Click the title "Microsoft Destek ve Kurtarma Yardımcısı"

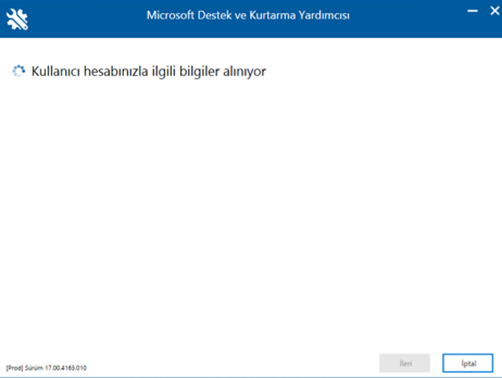[x=248, y=15]
